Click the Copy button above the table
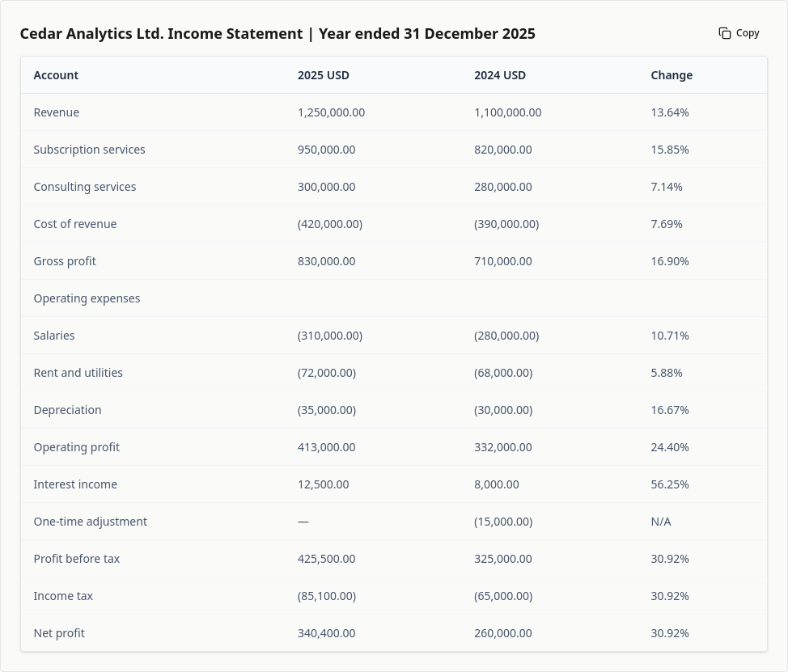The image size is (788, 672). pos(739,33)
